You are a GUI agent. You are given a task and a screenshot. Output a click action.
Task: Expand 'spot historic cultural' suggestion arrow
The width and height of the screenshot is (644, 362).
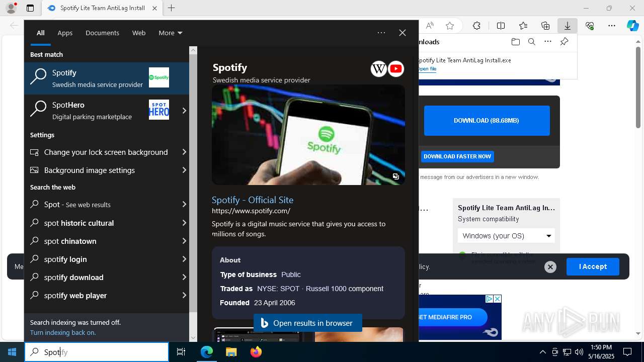click(184, 223)
